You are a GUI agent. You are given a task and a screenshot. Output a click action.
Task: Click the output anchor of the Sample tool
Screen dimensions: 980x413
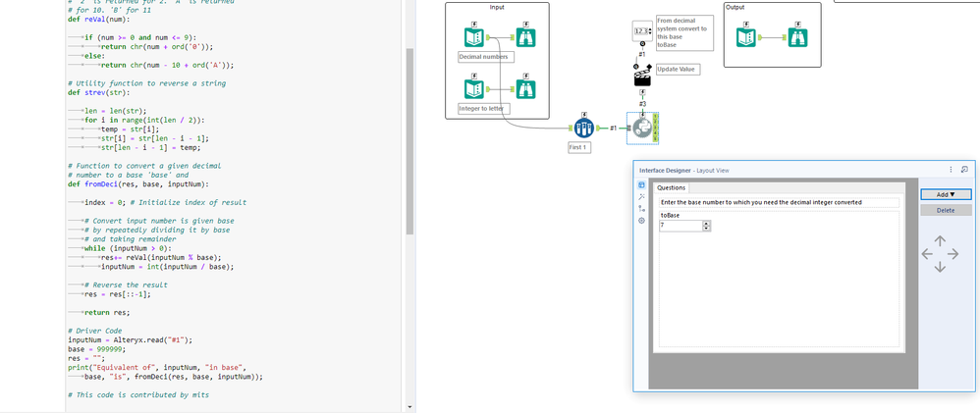point(597,128)
